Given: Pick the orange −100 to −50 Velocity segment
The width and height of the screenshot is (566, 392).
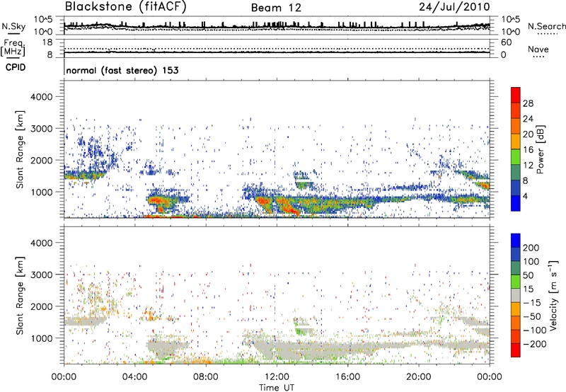Looking at the screenshot, I should coord(516,323).
